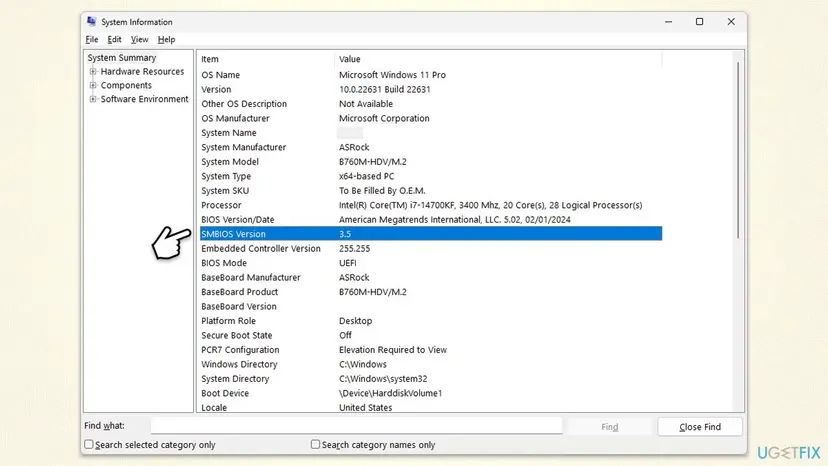
Task: Click the Item column header
Action: point(266,59)
